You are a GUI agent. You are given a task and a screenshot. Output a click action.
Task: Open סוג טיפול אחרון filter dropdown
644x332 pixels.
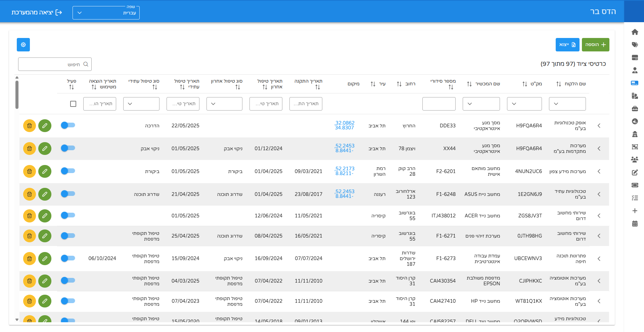224,104
